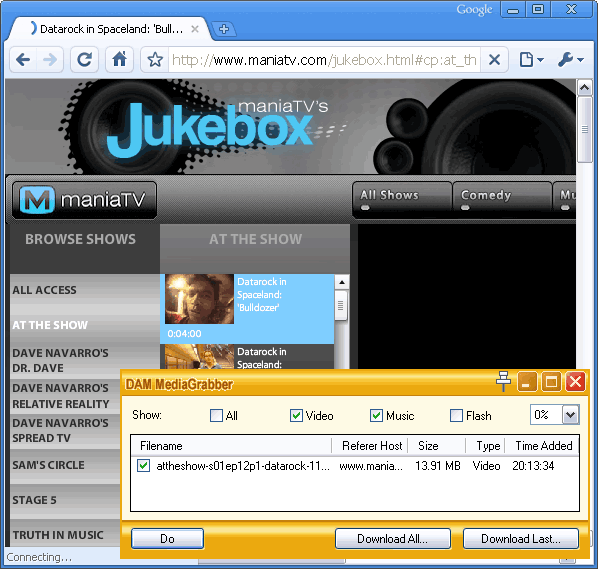Viewport: 598px width, 569px height.
Task: Play the Datarock 'Bulldozer' video thumbnail
Action: coord(199,299)
